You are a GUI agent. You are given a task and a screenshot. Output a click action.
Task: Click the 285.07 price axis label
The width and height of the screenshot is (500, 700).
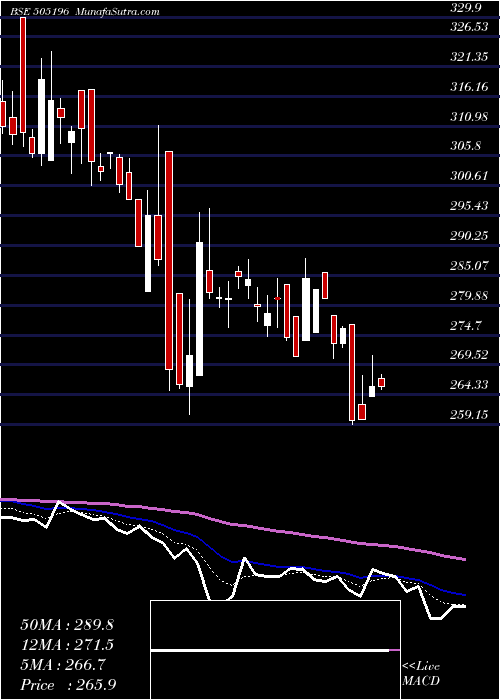pyautogui.click(x=468, y=266)
